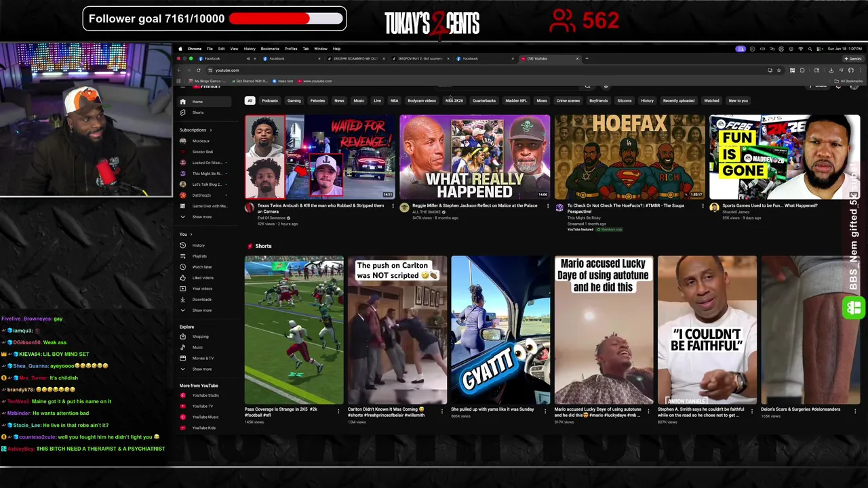Select the Quarterbacks filter chip
868x488 pixels.
[x=484, y=101]
